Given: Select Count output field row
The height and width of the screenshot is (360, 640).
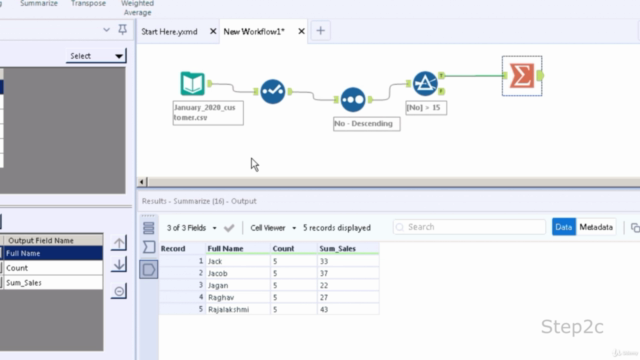Looking at the screenshot, I should (x=53, y=268).
